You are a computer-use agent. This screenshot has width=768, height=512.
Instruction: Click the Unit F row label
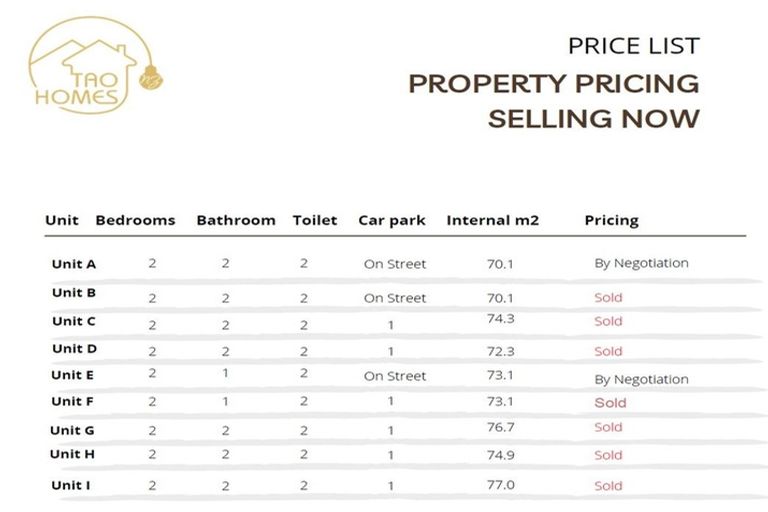pos(74,401)
